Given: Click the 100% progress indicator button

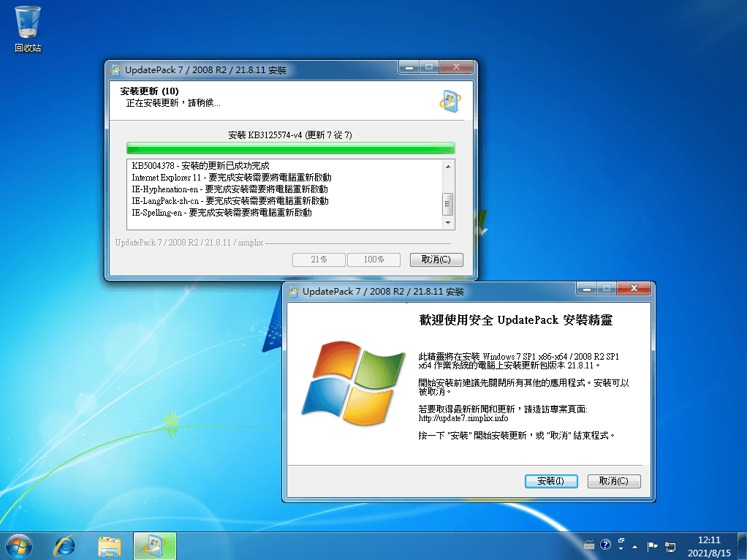Looking at the screenshot, I should pyautogui.click(x=373, y=260).
